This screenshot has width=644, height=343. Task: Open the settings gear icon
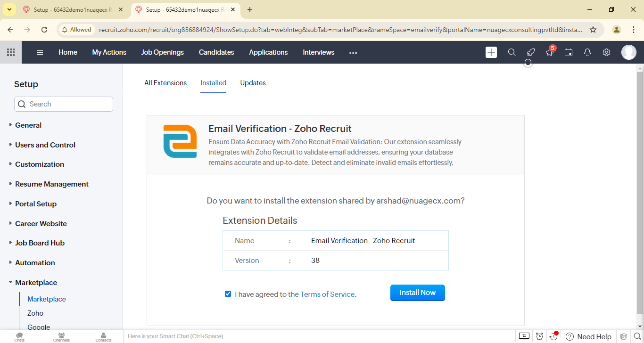pos(606,52)
